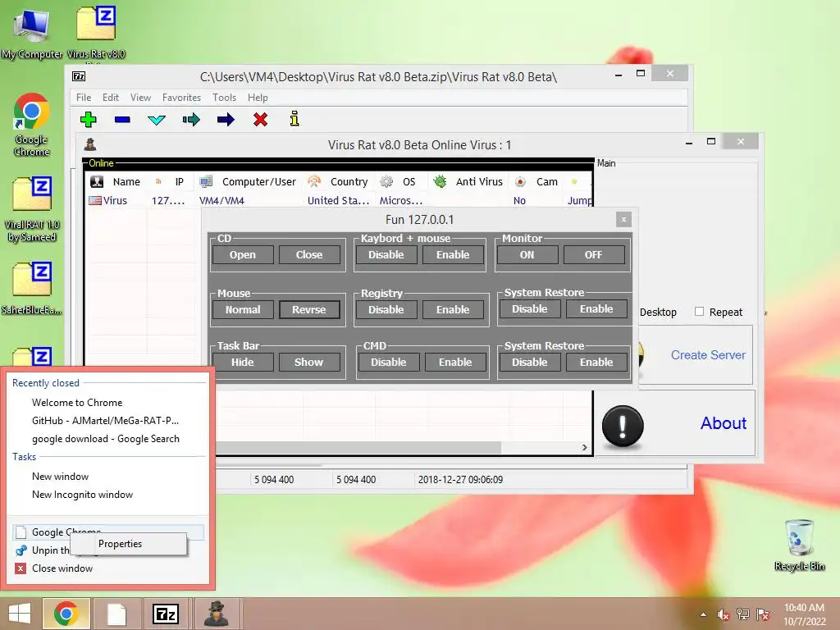The width and height of the screenshot is (840, 630).
Task: Set Mouse to Normal
Action: pos(243,309)
